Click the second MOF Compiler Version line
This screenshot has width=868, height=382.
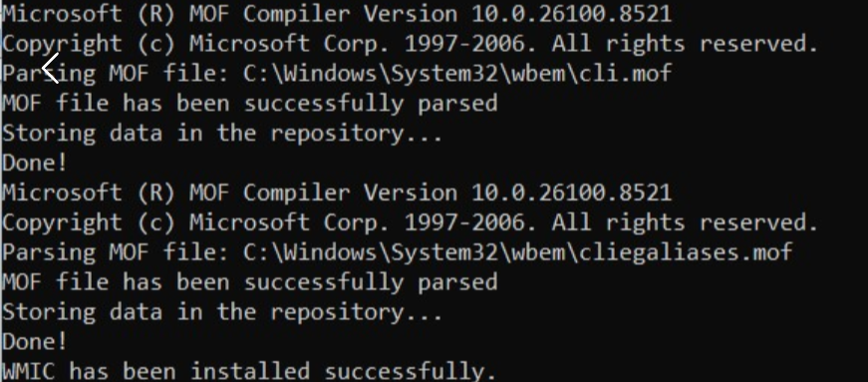[337, 192]
